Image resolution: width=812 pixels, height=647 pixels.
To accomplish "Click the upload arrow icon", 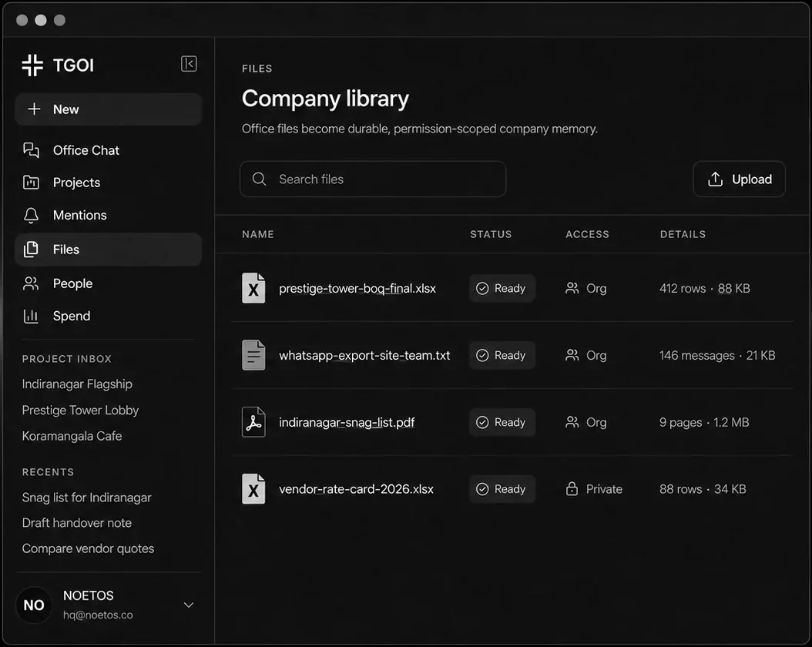I will pos(715,179).
